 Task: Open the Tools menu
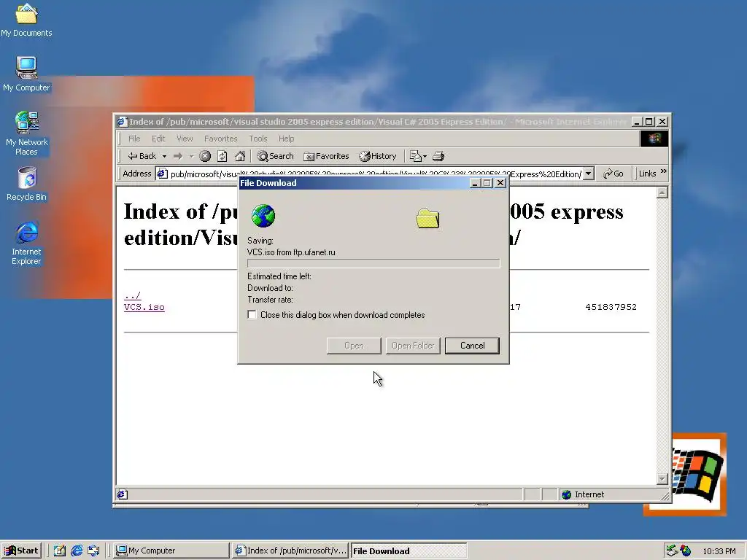click(258, 139)
